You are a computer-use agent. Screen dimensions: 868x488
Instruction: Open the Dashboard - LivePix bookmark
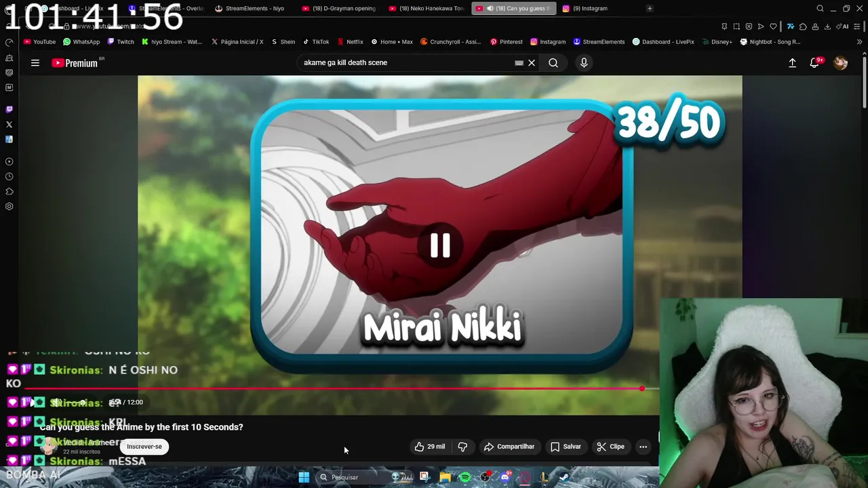[663, 41]
